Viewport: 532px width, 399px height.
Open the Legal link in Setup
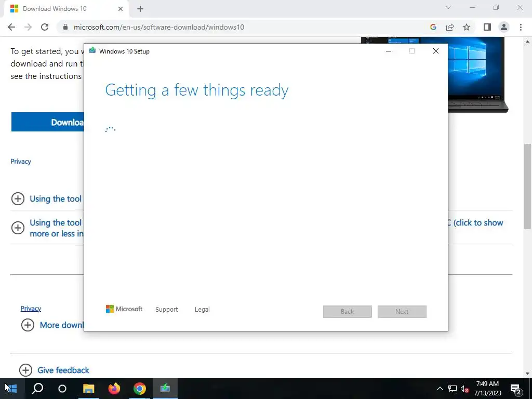coord(202,310)
